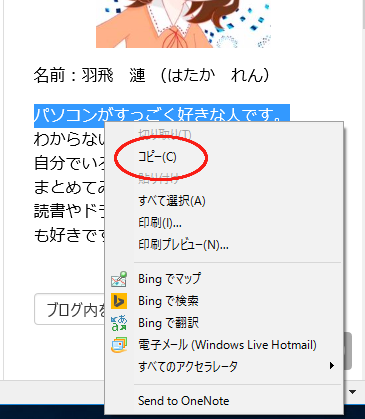Screen dimensions: 365x419
Task: Click the down arrow at the window's bottom right
Action: pos(352,392)
